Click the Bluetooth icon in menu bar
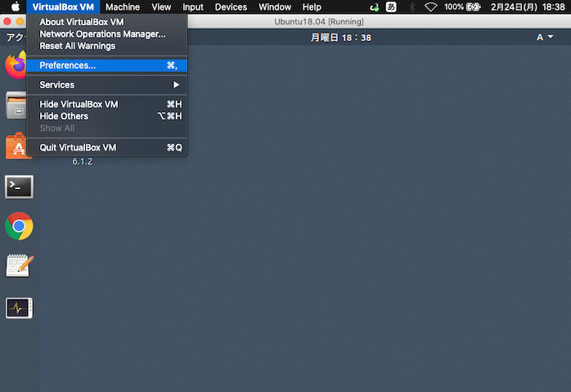 (x=411, y=7)
